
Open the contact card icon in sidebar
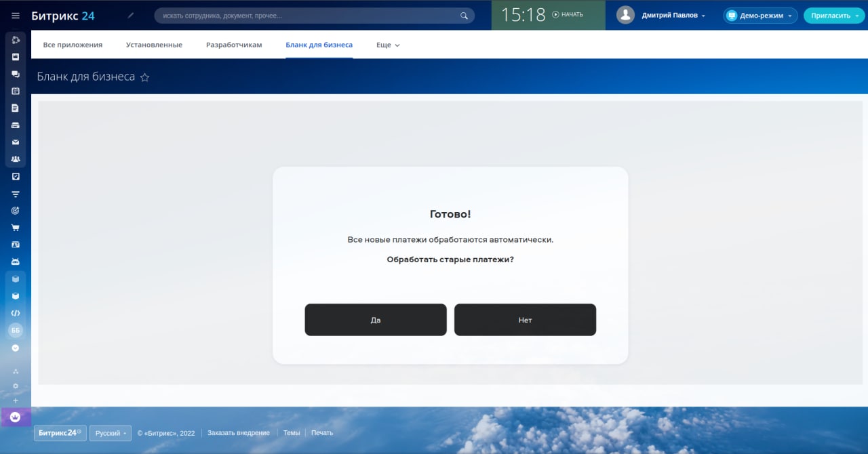16,245
